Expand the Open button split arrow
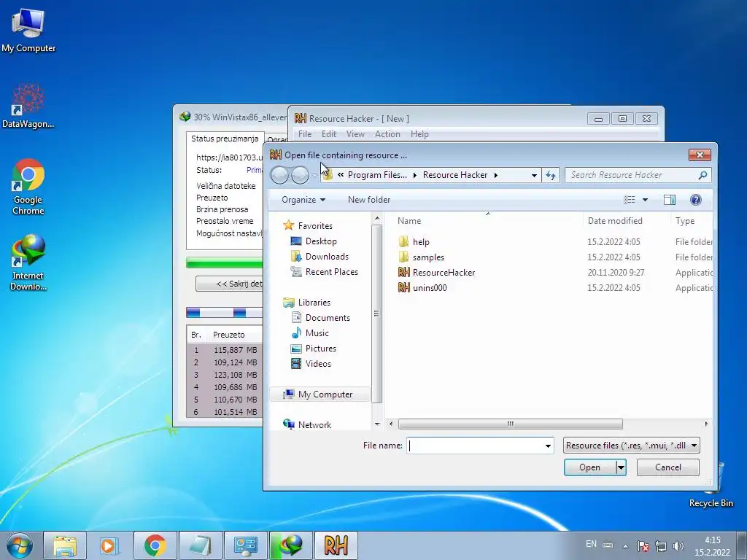This screenshot has height=560, width=747. click(x=621, y=467)
